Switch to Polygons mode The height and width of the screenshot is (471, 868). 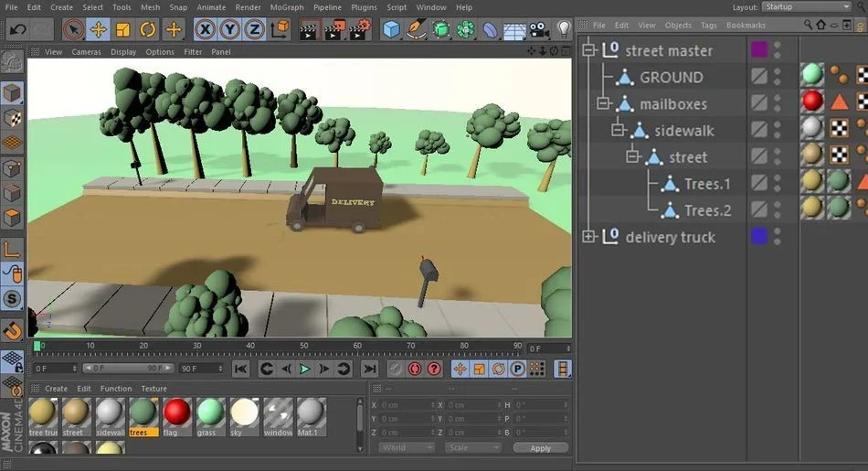[x=12, y=218]
